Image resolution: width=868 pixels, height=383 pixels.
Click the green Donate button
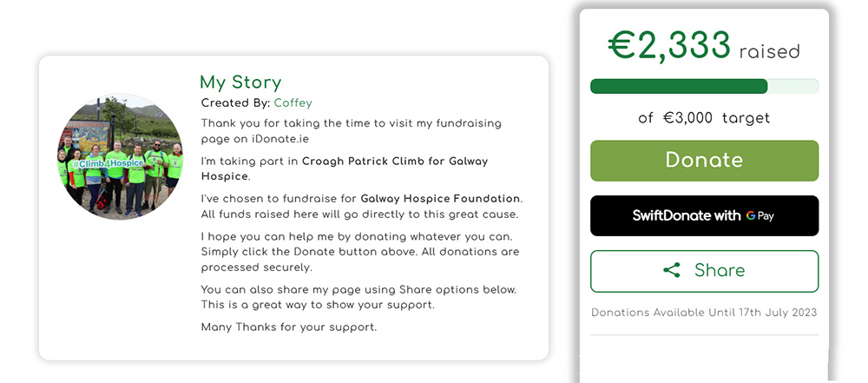tap(704, 161)
